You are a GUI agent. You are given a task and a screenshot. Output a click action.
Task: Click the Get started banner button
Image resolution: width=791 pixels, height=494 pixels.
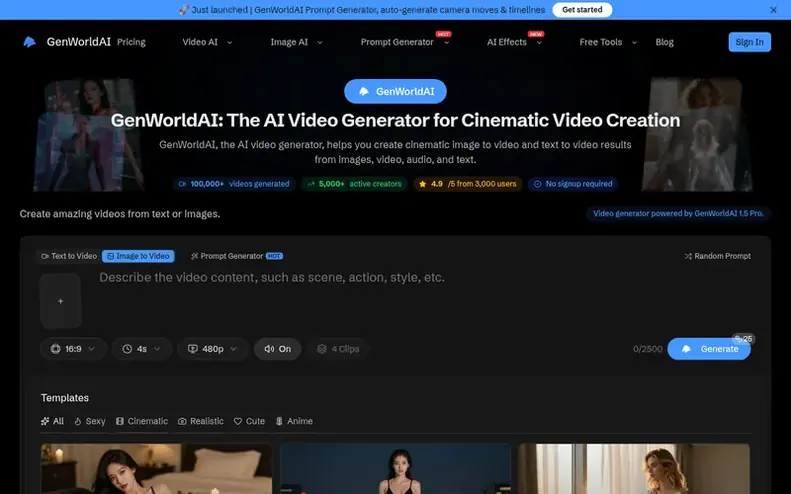click(582, 10)
